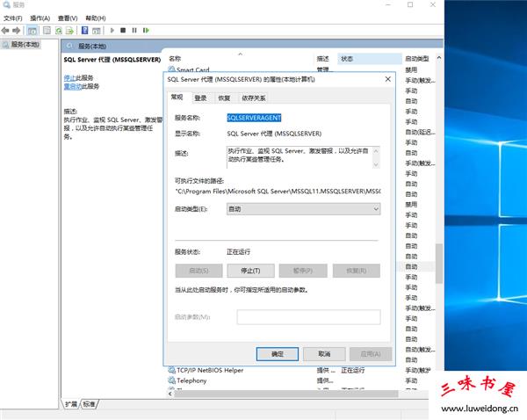Click the Refresh toolbar icon
527x420 pixels.
[x=59, y=31]
